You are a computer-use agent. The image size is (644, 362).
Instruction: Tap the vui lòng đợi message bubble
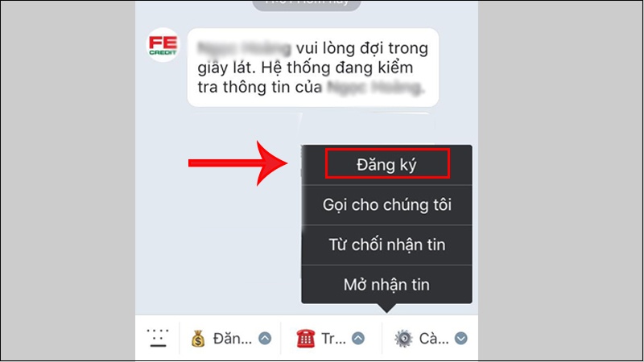[313, 68]
